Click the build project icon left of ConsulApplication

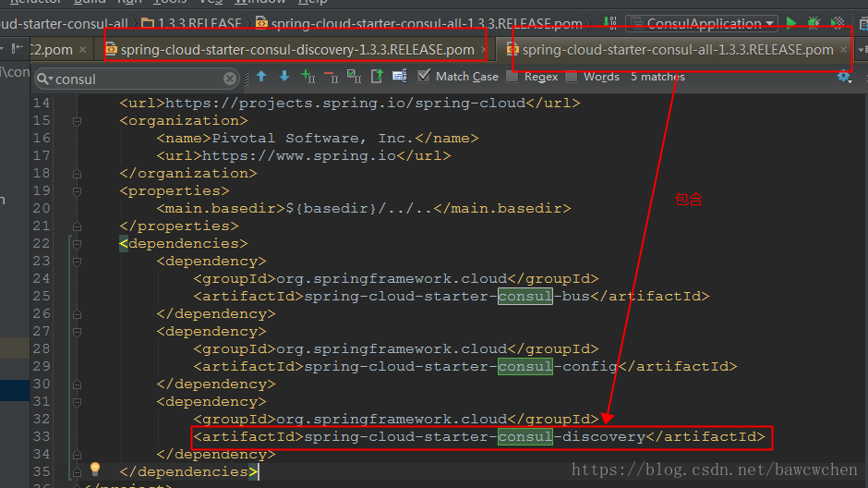point(610,23)
